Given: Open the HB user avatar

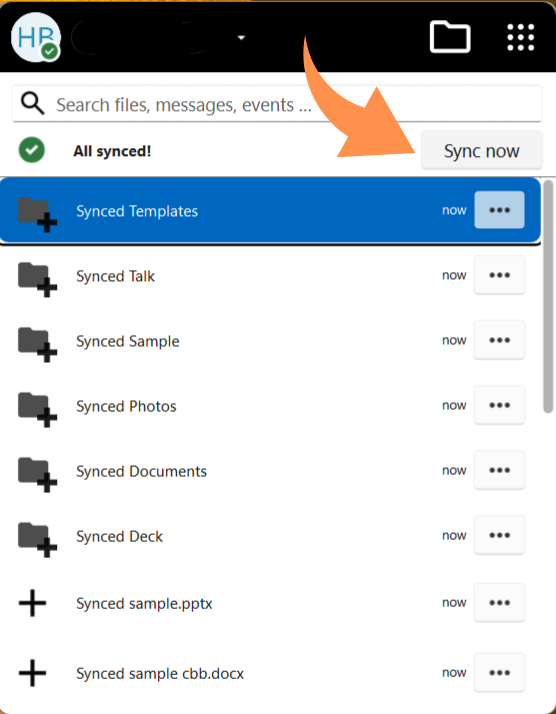Looking at the screenshot, I should 36,37.
